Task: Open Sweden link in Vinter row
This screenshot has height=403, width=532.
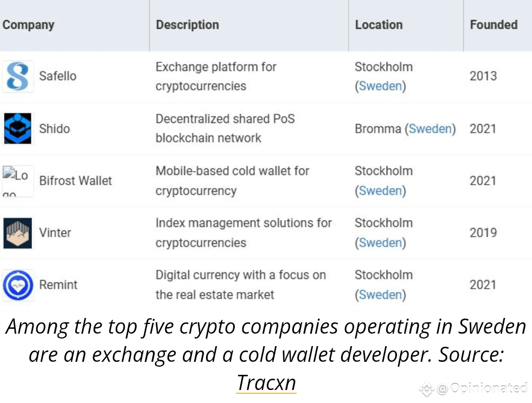Action: pyautogui.click(x=380, y=243)
